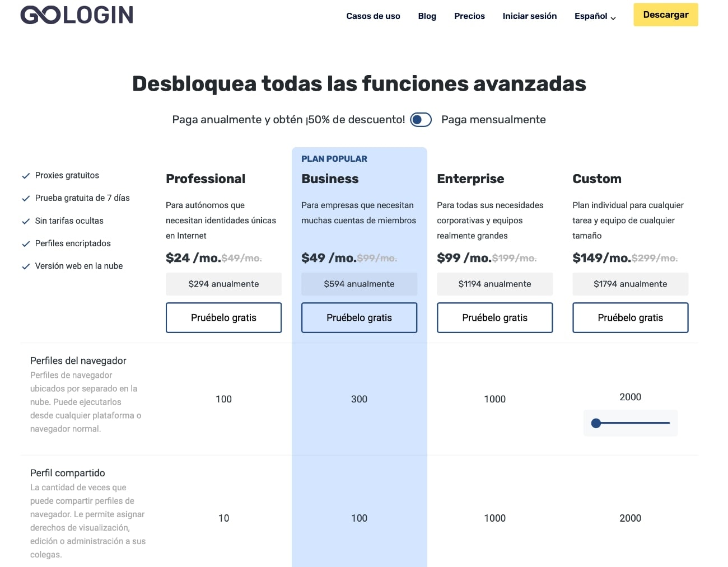Screen dimensions: 728x567
Task: Click the 2000 value above the slider
Action: tap(630, 397)
